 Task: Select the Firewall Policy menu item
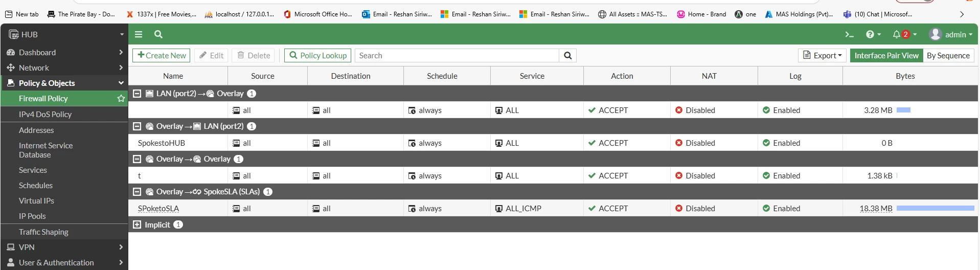pyautogui.click(x=64, y=98)
